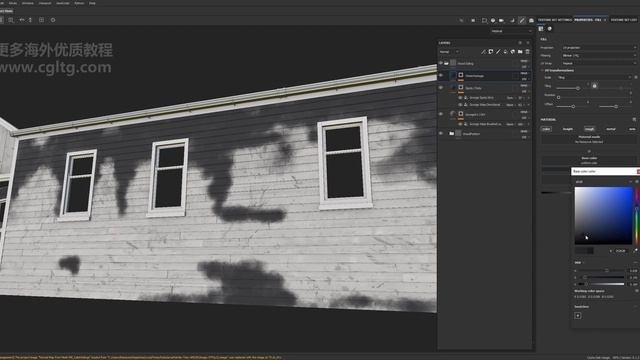The height and width of the screenshot is (360, 640).
Task: Open the color picker mode dropdown
Action: coord(603,182)
